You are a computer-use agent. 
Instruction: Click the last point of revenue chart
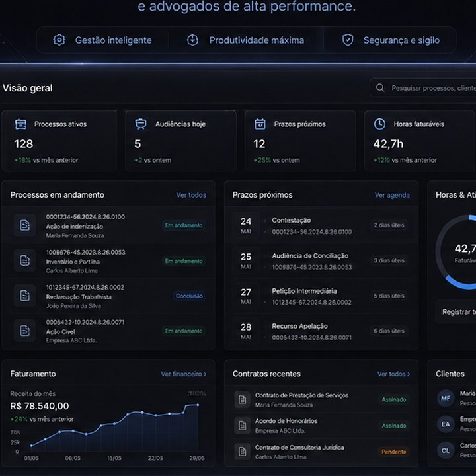click(198, 405)
